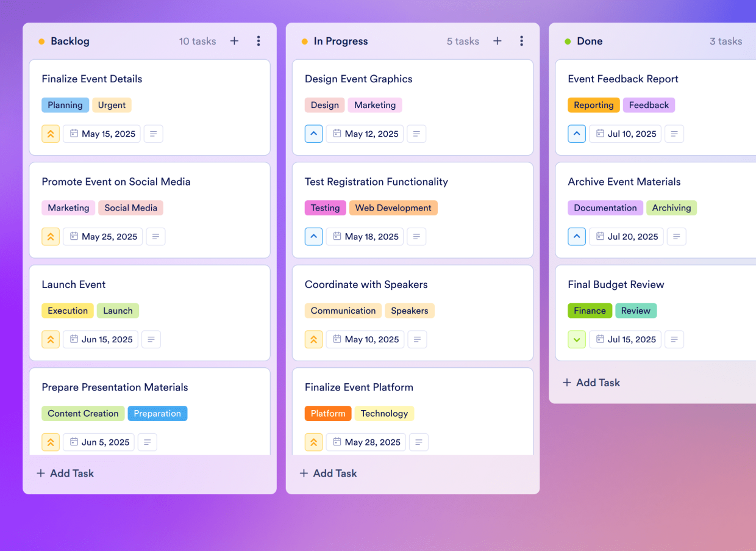
Task: Toggle the low-priority arrow on Final Budget Review
Action: [x=577, y=339]
